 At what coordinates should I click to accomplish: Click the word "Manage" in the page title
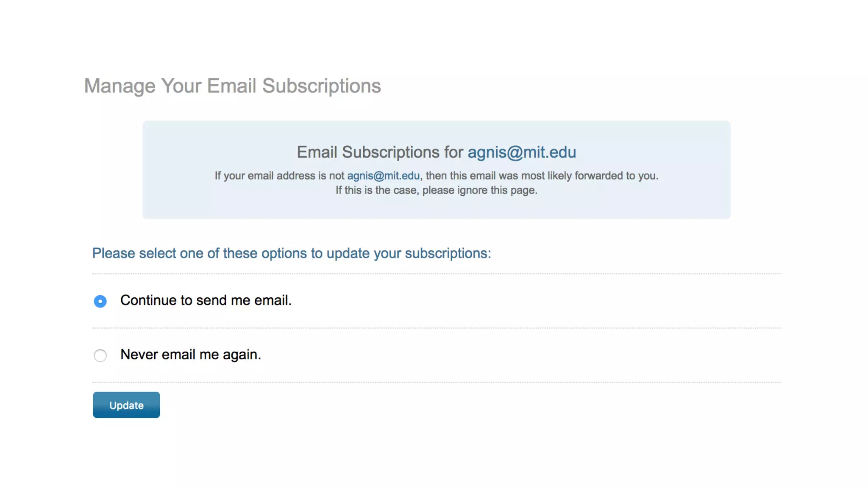120,86
